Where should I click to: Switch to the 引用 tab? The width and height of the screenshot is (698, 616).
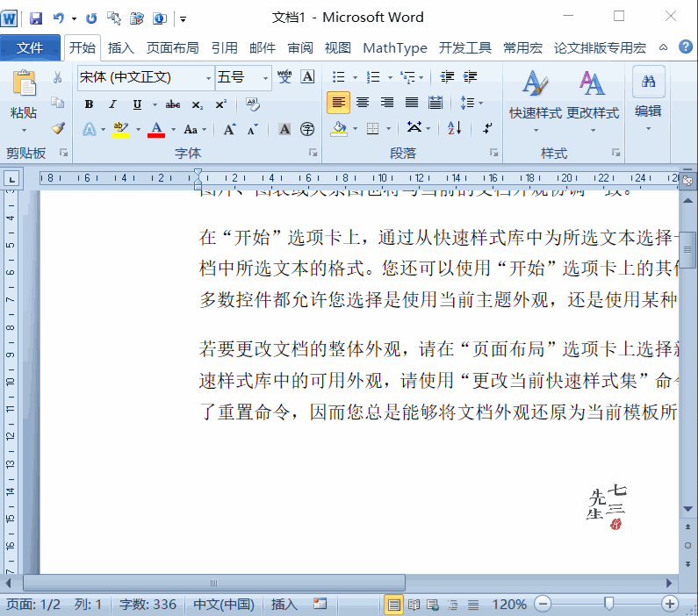[225, 47]
